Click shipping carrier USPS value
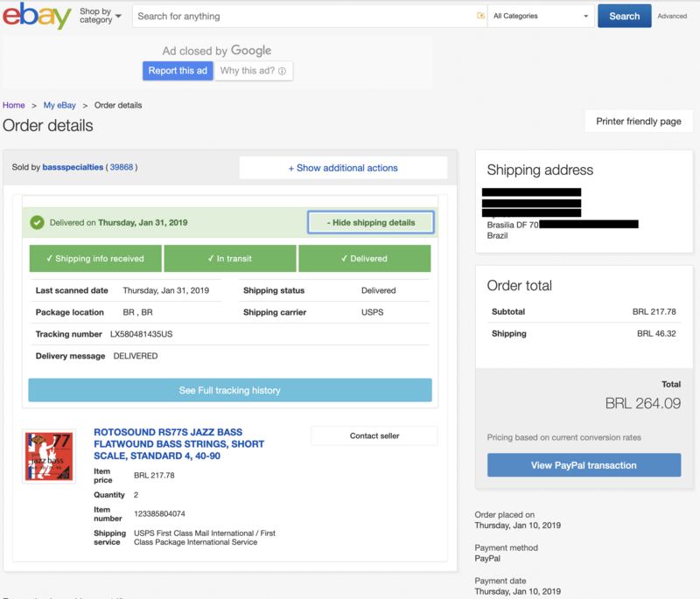 (x=373, y=312)
